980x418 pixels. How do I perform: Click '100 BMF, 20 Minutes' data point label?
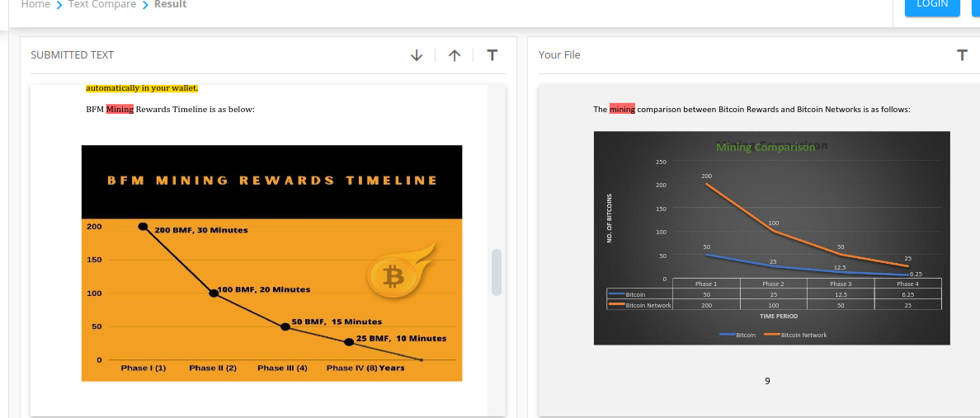(x=264, y=289)
